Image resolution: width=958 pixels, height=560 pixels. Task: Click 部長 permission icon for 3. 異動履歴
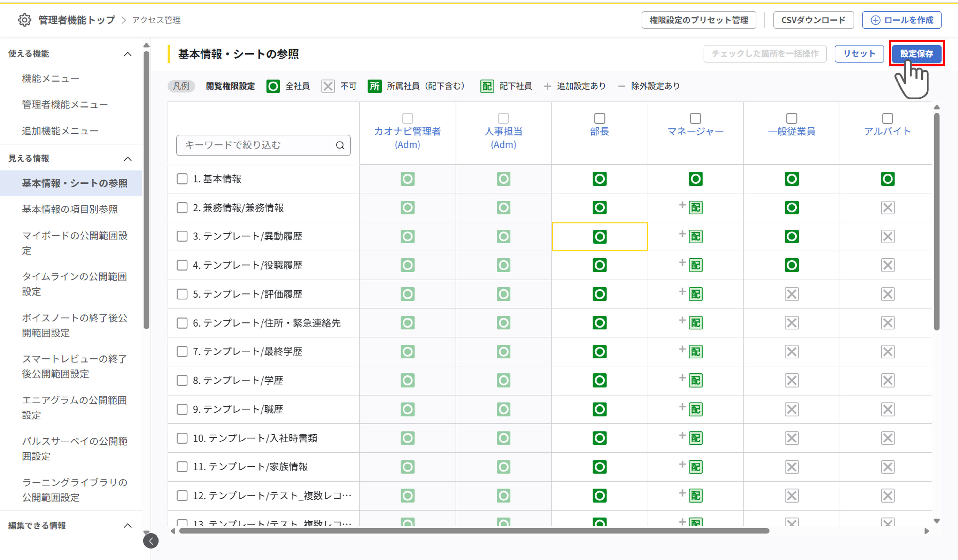(x=599, y=237)
